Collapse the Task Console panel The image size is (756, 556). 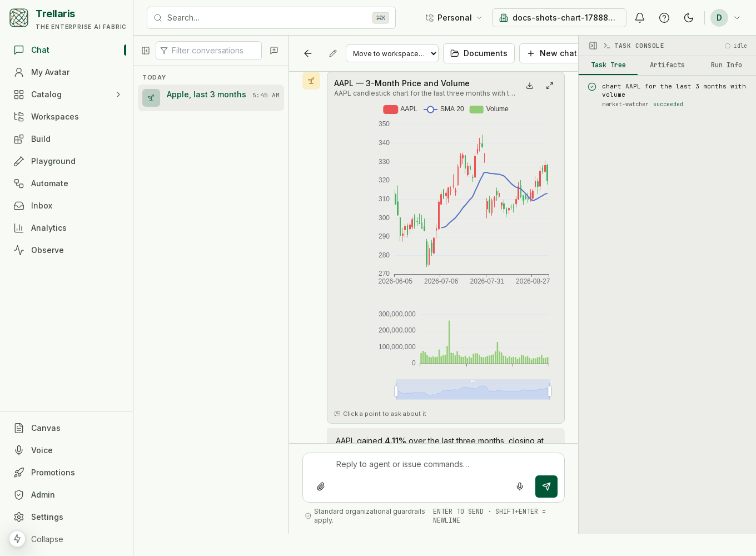coord(593,46)
